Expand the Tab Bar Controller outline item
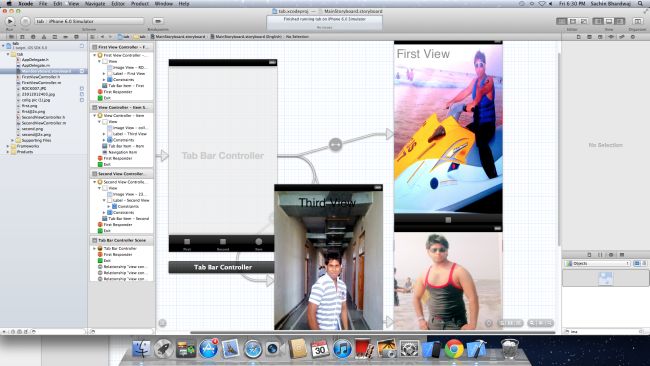650x366 pixels. pyautogui.click(x=95, y=248)
